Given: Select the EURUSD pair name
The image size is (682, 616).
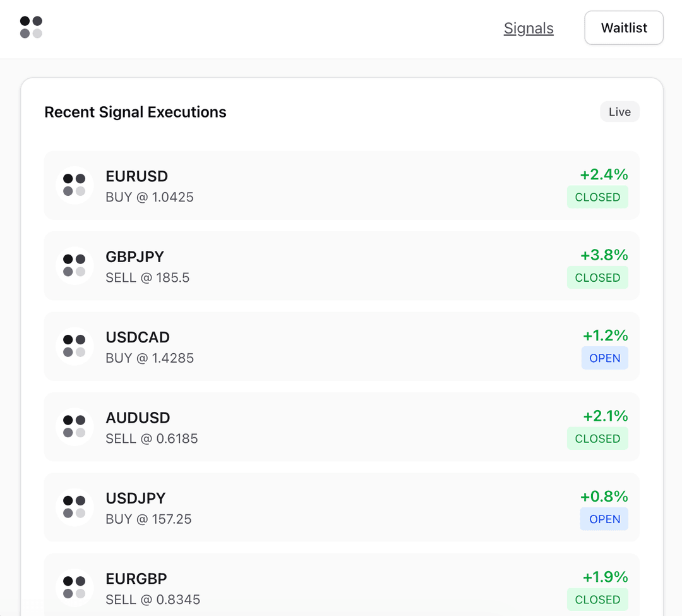Looking at the screenshot, I should click(x=137, y=176).
